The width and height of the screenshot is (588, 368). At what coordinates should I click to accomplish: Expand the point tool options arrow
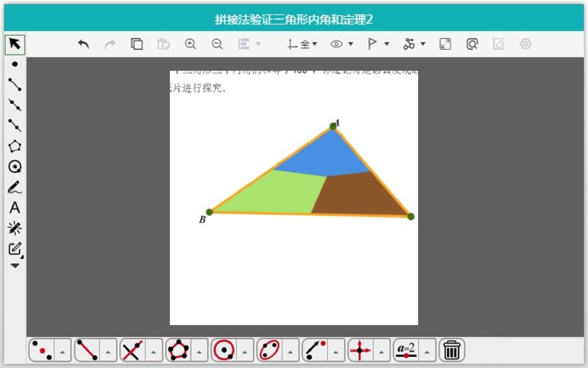click(62, 352)
